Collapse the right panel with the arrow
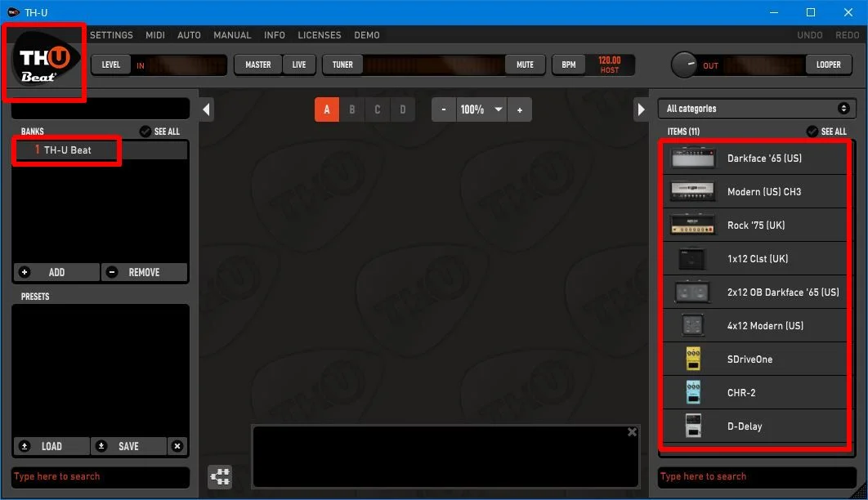Viewport: 868px width, 500px height. [x=641, y=109]
